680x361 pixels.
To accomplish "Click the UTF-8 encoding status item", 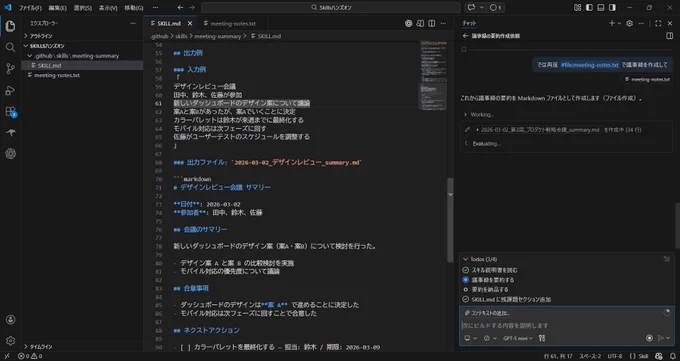I will pyautogui.click(x=615, y=356).
